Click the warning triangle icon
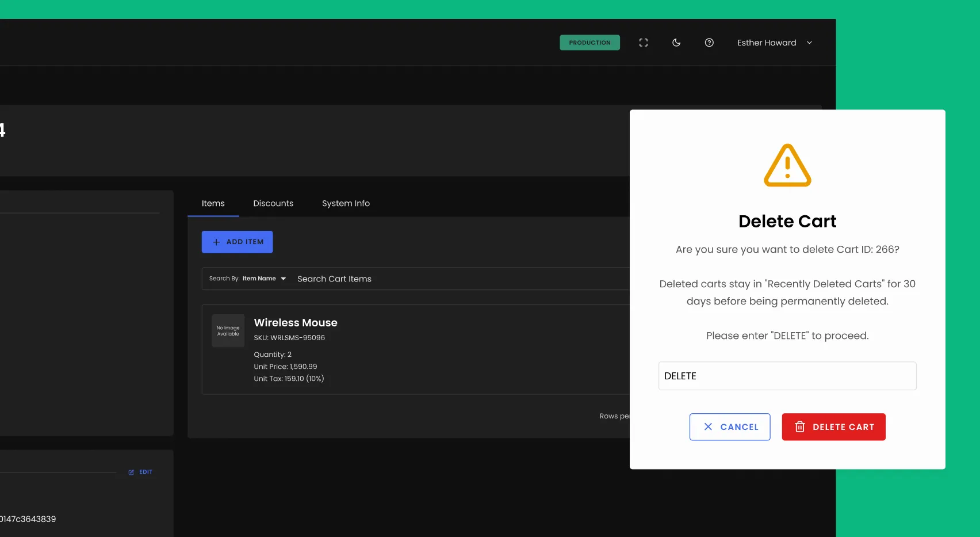 787,166
